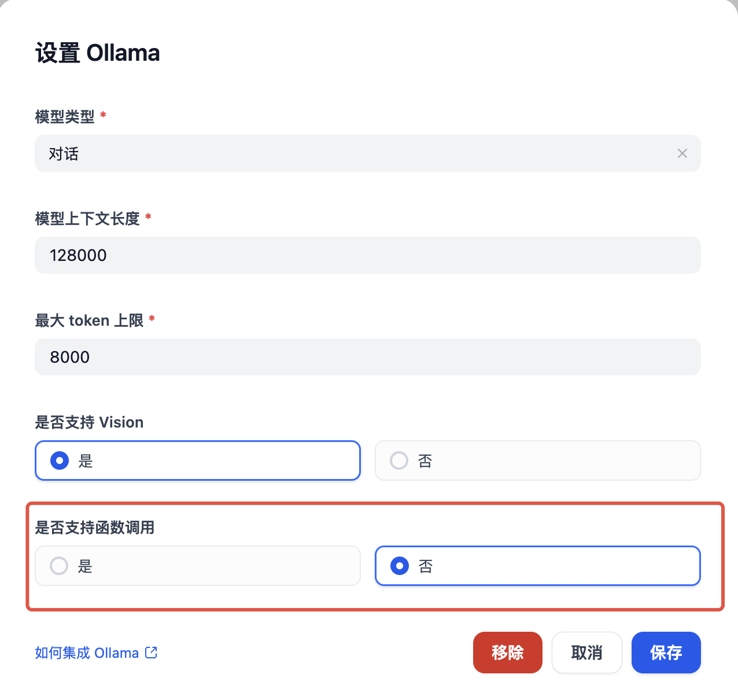Click the 模型类型 field label
Viewport: 738px width, 700px height.
65,117
